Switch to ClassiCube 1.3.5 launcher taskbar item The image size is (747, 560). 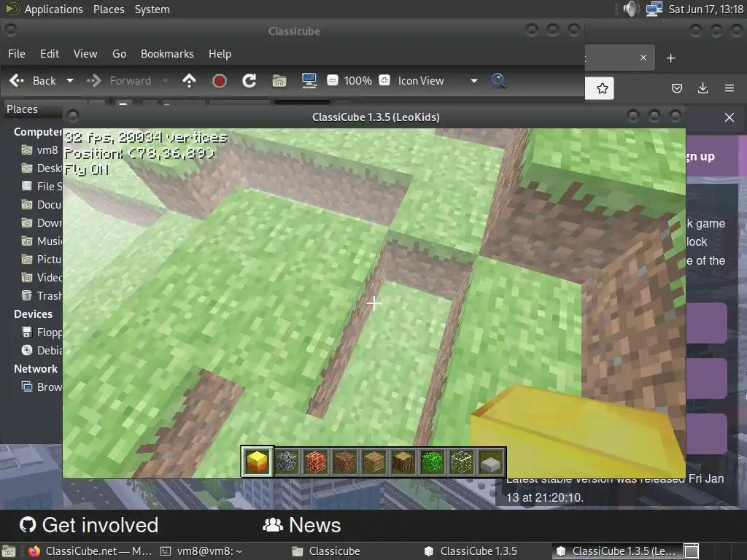click(x=471, y=551)
